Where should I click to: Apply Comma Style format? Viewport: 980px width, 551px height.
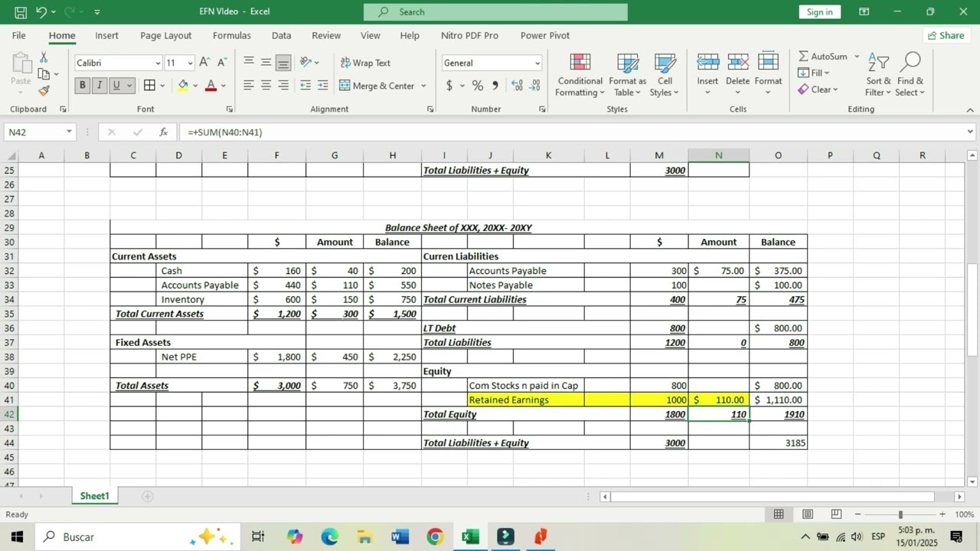click(495, 86)
